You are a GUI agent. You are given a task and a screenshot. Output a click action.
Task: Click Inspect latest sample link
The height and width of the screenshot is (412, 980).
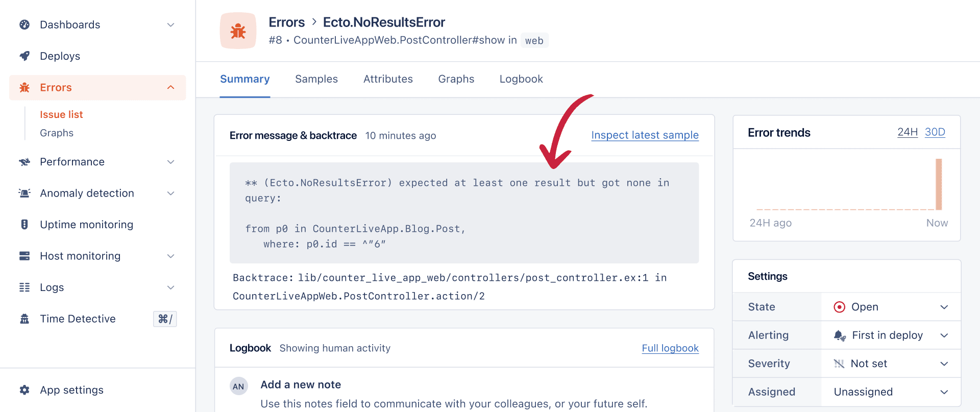tap(645, 135)
